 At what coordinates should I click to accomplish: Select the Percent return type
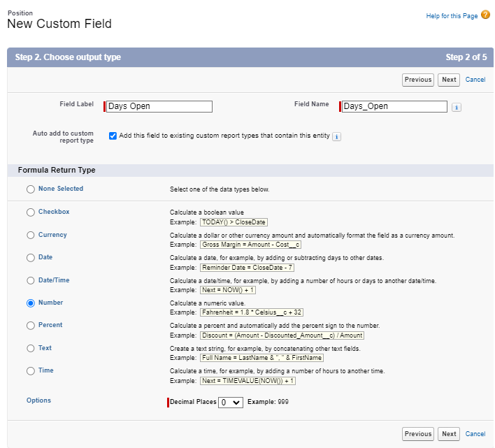click(x=30, y=326)
